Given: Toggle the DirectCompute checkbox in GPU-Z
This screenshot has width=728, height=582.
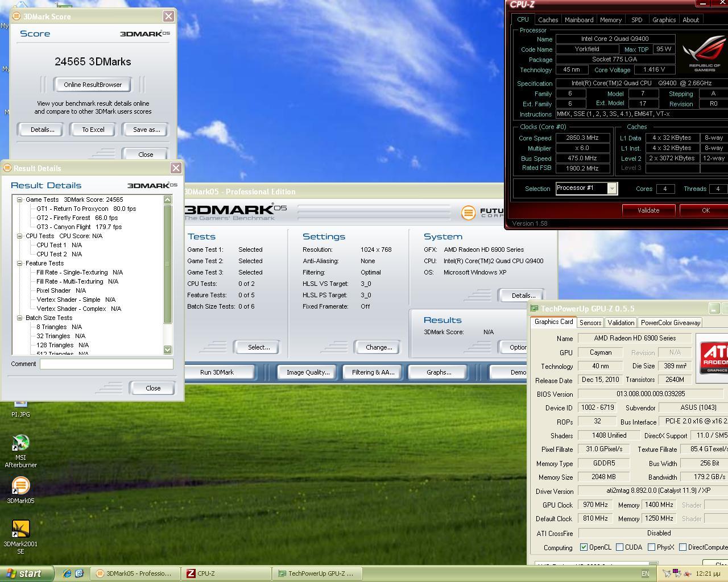Looking at the screenshot, I should [682, 547].
